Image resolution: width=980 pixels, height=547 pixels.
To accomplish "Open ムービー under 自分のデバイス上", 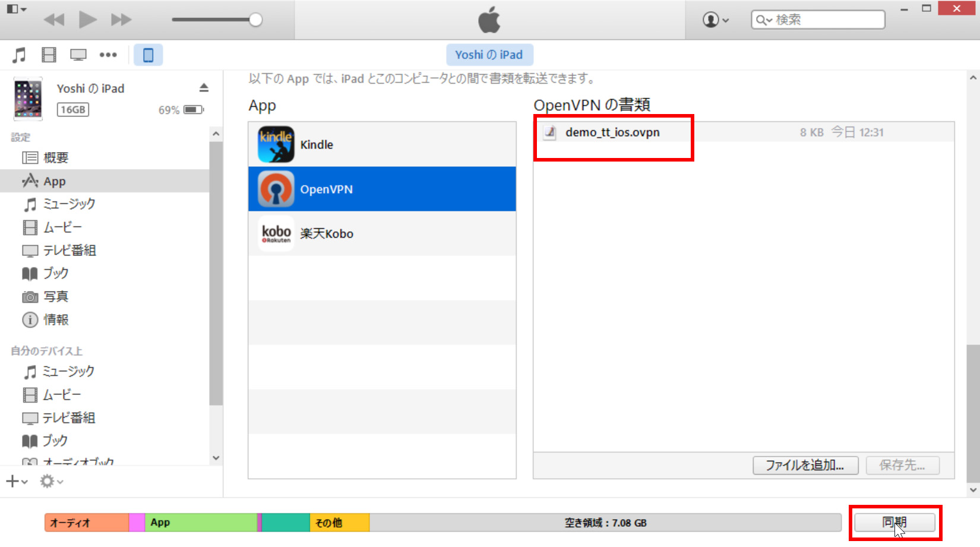I will [105, 395].
